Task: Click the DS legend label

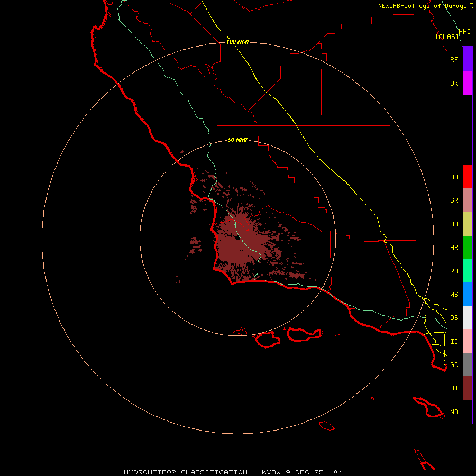Action: [x=454, y=318]
